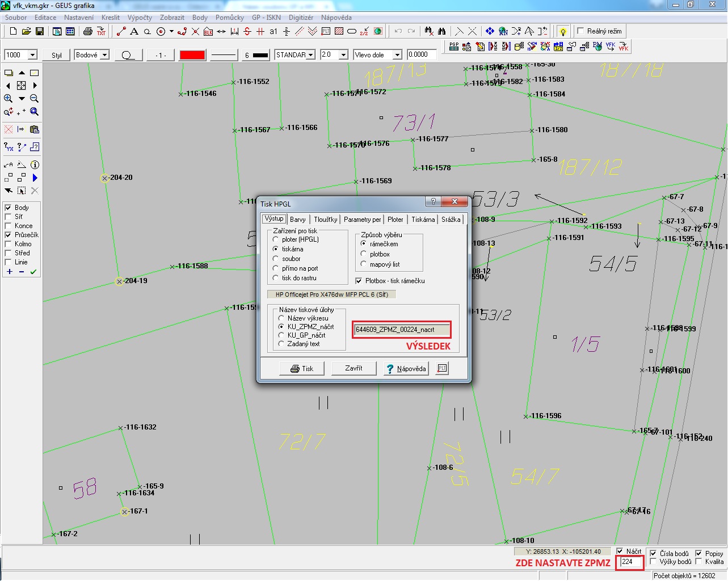This screenshot has width=728, height=581.
Task: Click the PLT icon next to Nápověda button
Action: click(442, 369)
